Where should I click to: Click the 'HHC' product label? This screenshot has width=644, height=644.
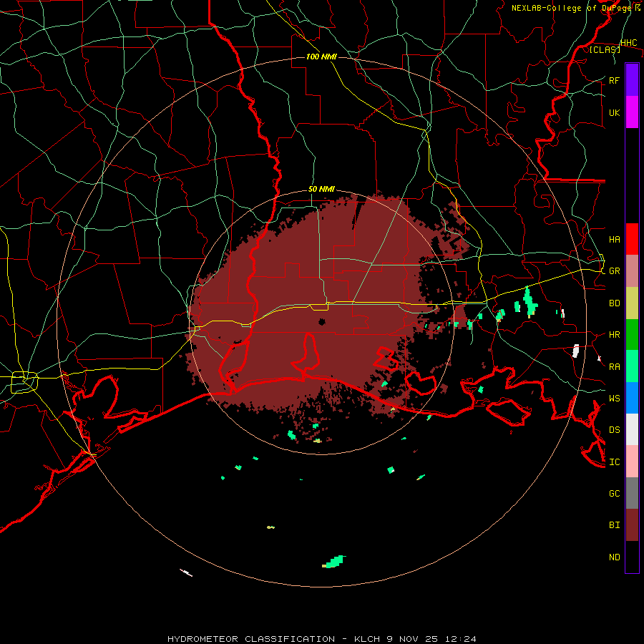tap(628, 43)
